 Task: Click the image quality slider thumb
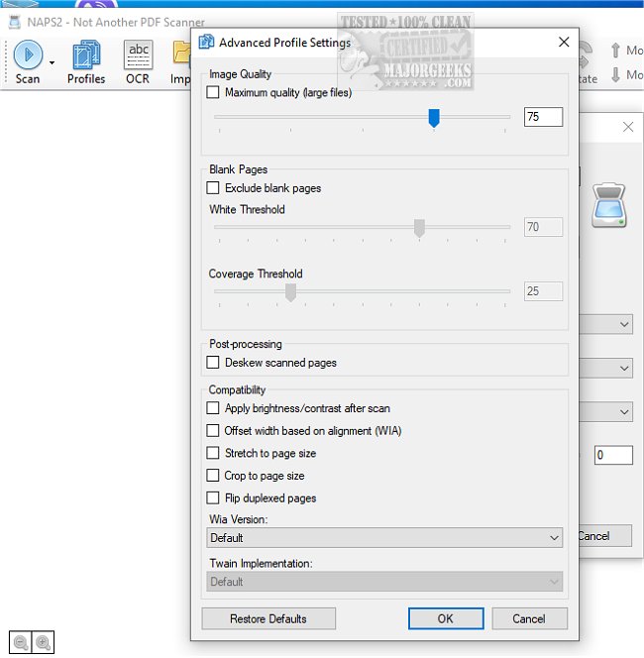[434, 118]
